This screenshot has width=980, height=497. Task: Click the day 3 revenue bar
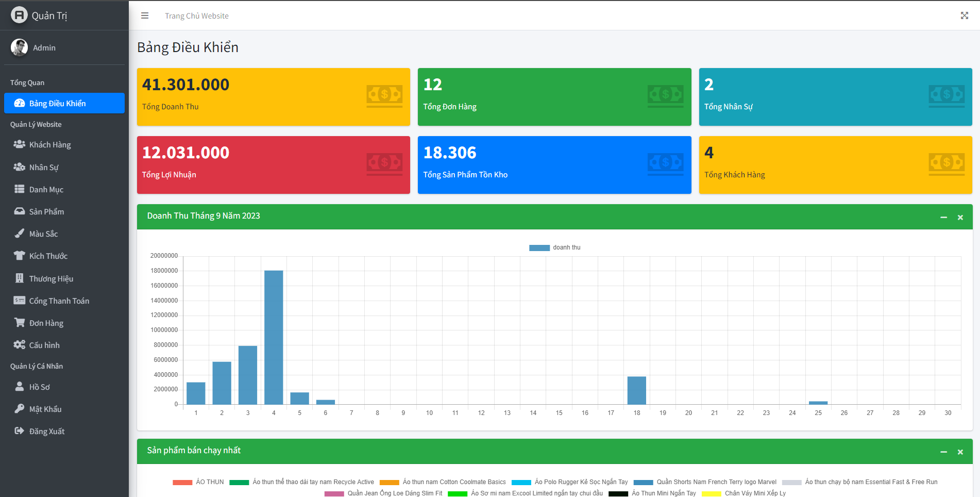pyautogui.click(x=248, y=375)
